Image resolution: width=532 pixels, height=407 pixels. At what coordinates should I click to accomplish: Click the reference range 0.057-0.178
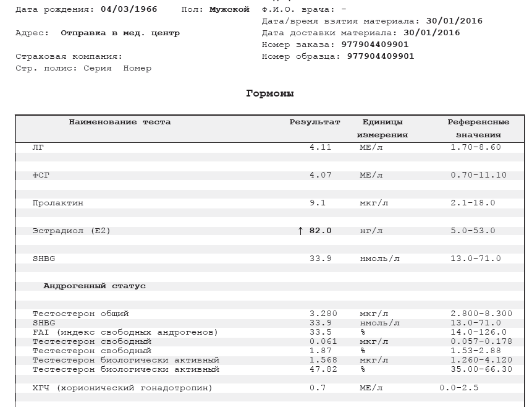point(481,341)
